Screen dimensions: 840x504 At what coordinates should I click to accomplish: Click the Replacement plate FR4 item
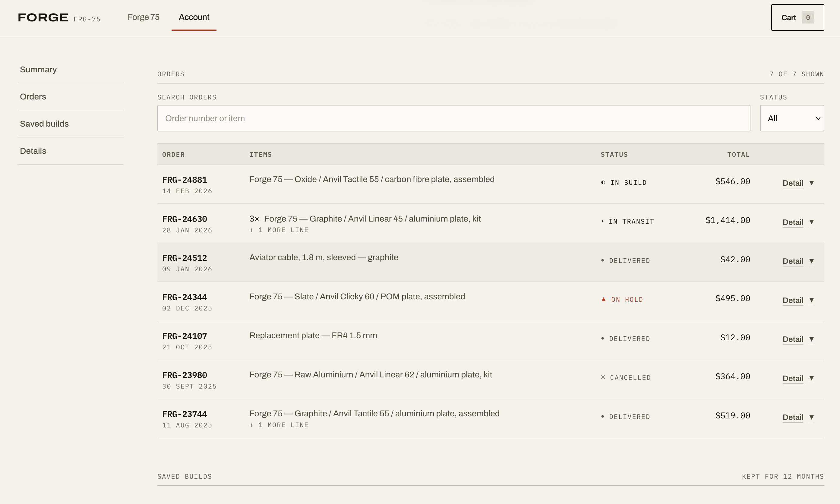point(313,335)
